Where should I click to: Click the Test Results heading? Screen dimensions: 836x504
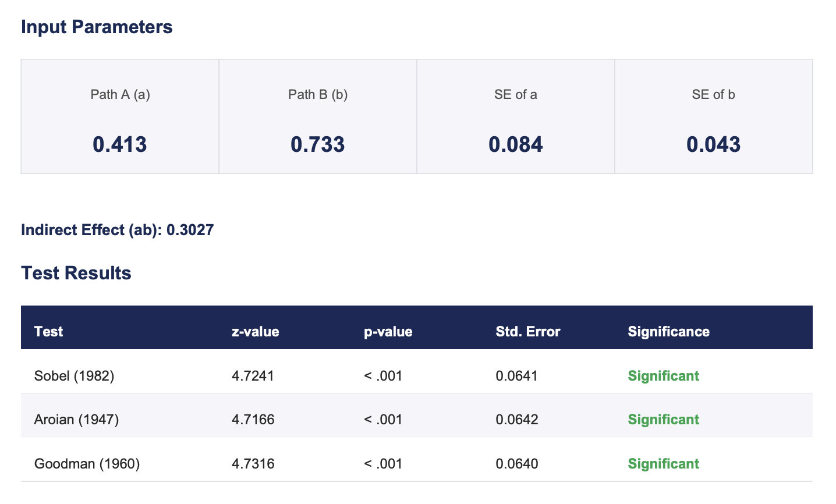click(x=76, y=273)
